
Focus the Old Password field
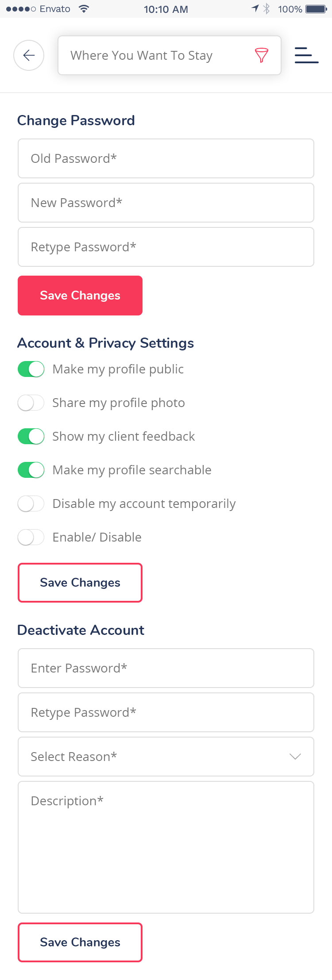tap(166, 158)
